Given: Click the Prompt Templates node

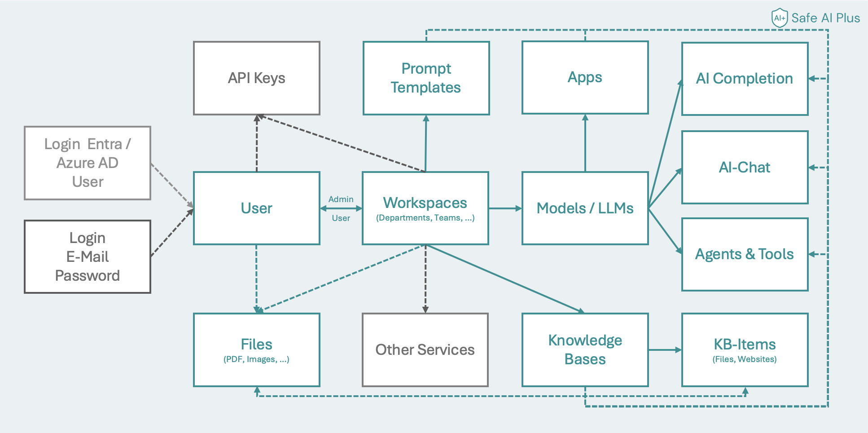Looking at the screenshot, I should pyautogui.click(x=425, y=77).
